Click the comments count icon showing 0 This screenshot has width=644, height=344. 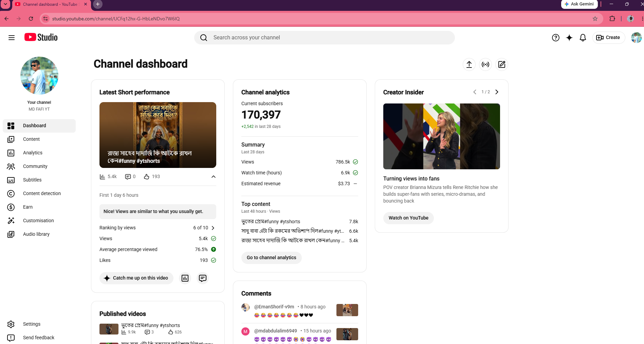click(x=128, y=177)
